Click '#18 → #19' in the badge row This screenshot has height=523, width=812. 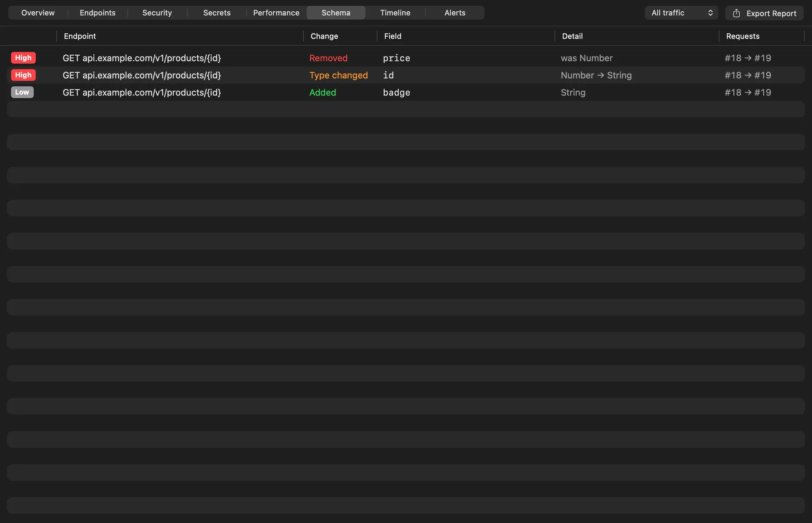(748, 92)
